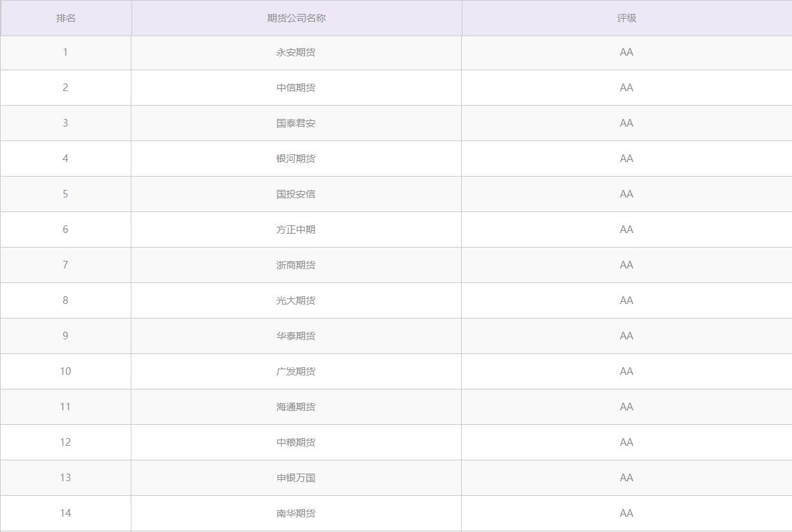Viewport: 792px width, 532px height.
Task: Select rank number 6 beside 方正中期
Action: pos(65,229)
